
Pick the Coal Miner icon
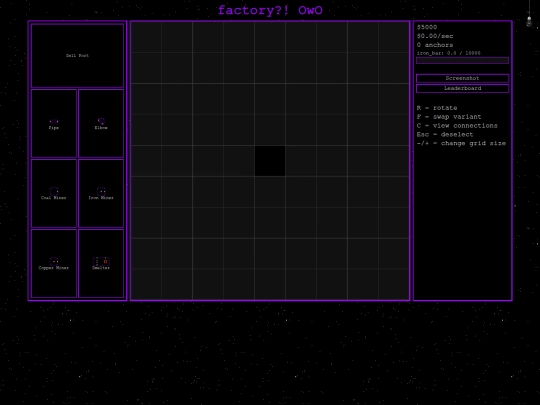[x=54, y=191]
